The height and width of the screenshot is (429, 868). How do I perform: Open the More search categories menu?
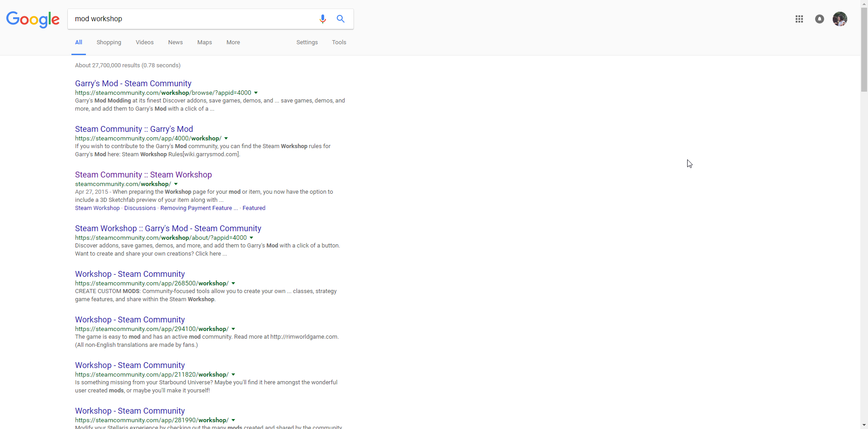[x=233, y=42]
